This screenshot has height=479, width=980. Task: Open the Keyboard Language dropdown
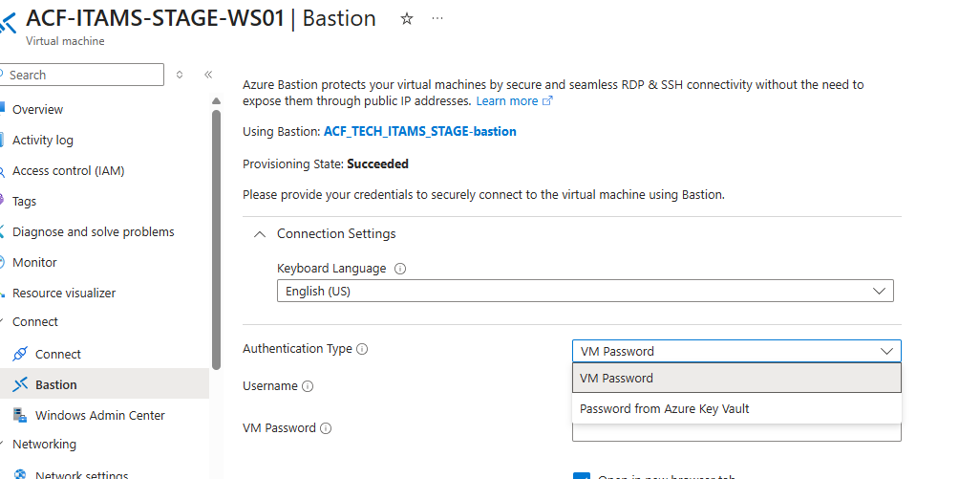[x=585, y=291]
